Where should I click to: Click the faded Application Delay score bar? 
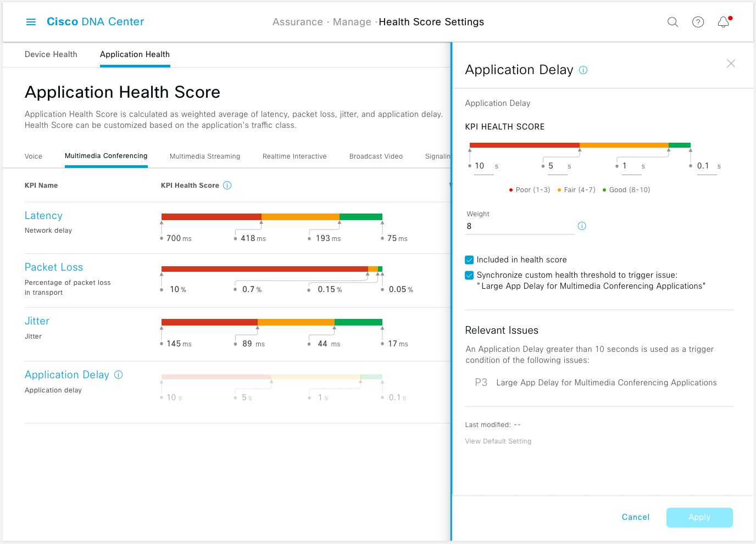[272, 377]
